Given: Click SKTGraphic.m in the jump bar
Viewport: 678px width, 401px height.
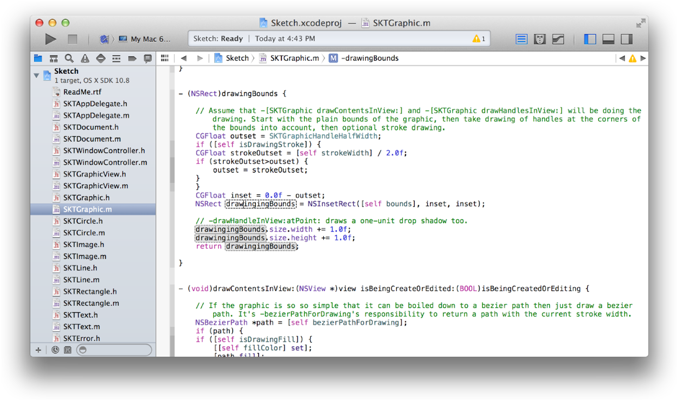Looking at the screenshot, I should click(x=289, y=58).
